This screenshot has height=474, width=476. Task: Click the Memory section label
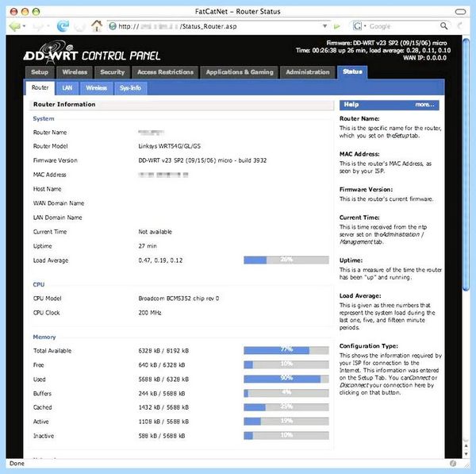pyautogui.click(x=44, y=337)
